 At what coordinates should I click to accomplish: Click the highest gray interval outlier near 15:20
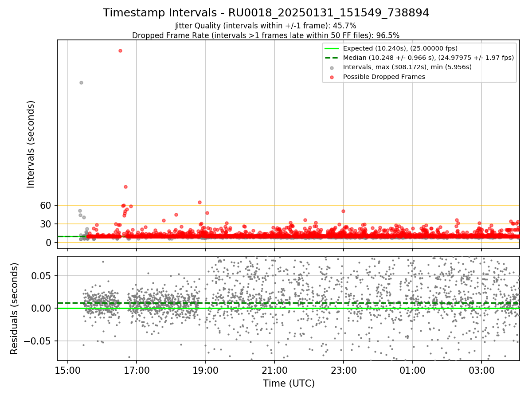81,82
